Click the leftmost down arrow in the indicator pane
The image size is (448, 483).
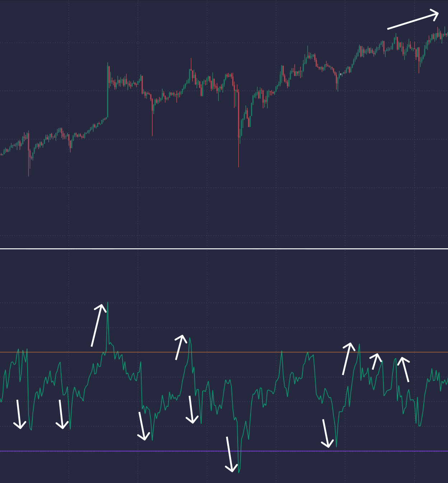pyautogui.click(x=19, y=414)
